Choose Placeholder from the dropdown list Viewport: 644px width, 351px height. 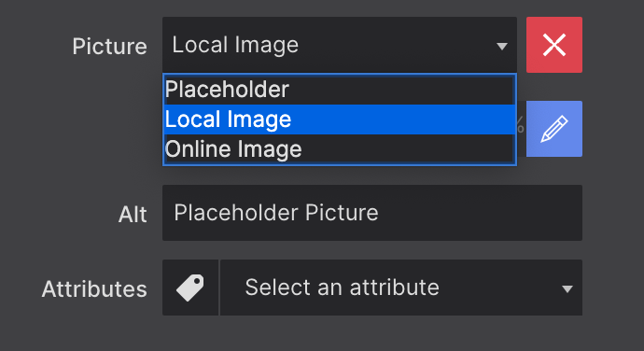click(340, 90)
